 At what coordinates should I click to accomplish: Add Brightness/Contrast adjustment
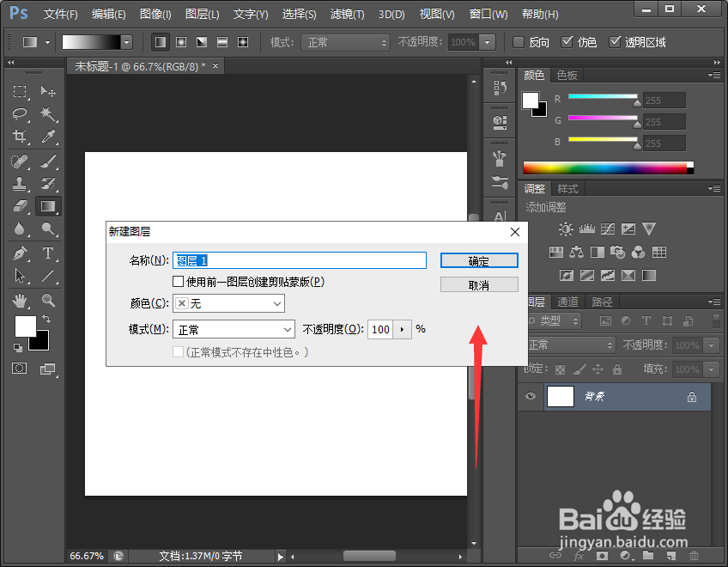pos(566,229)
